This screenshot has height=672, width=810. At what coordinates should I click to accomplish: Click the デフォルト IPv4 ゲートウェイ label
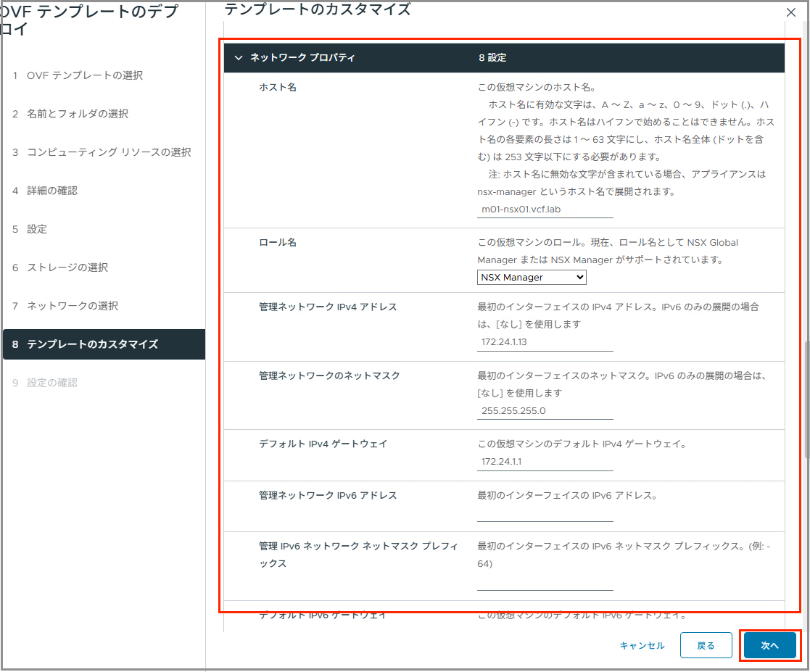point(323,444)
